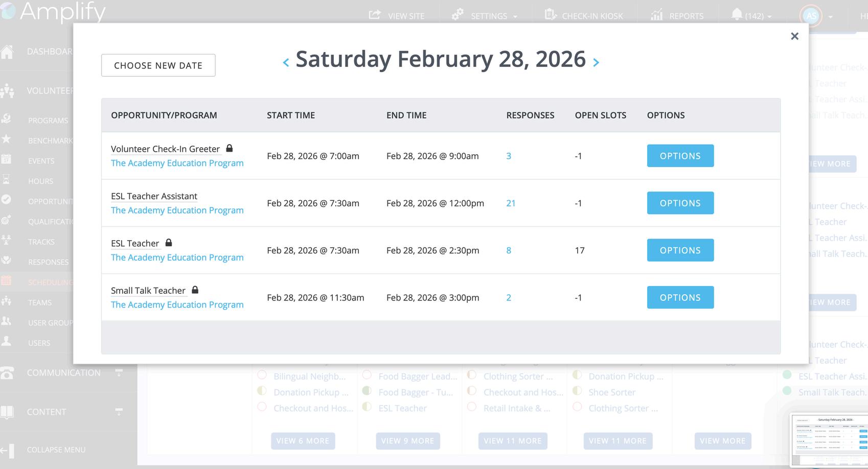
Task: View the 2 responses for Small Talk Teacher
Action: point(509,297)
